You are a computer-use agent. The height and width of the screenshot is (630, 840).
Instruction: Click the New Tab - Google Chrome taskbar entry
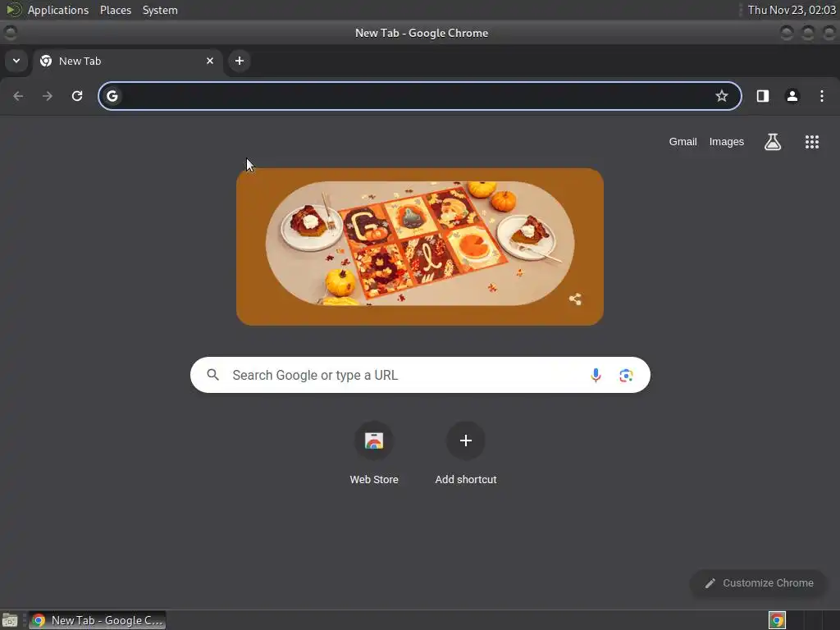97,620
